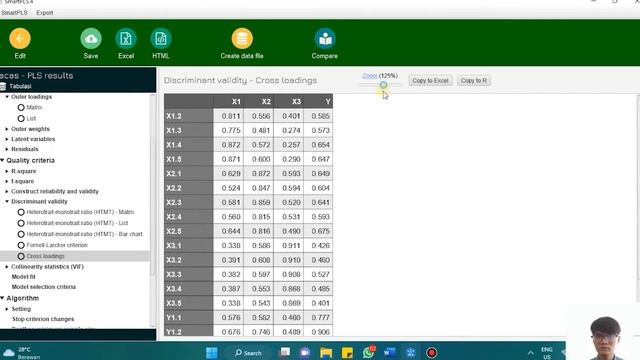Expand the Outer weights node

coord(7,129)
